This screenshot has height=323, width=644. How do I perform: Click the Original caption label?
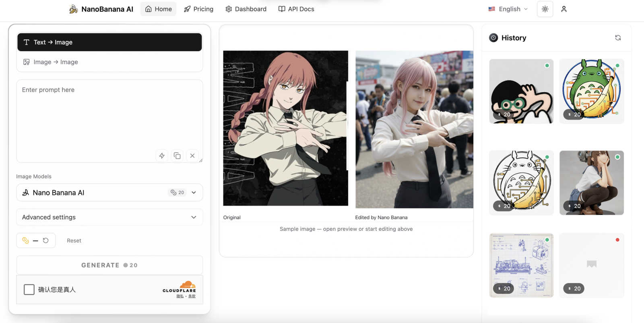232,217
